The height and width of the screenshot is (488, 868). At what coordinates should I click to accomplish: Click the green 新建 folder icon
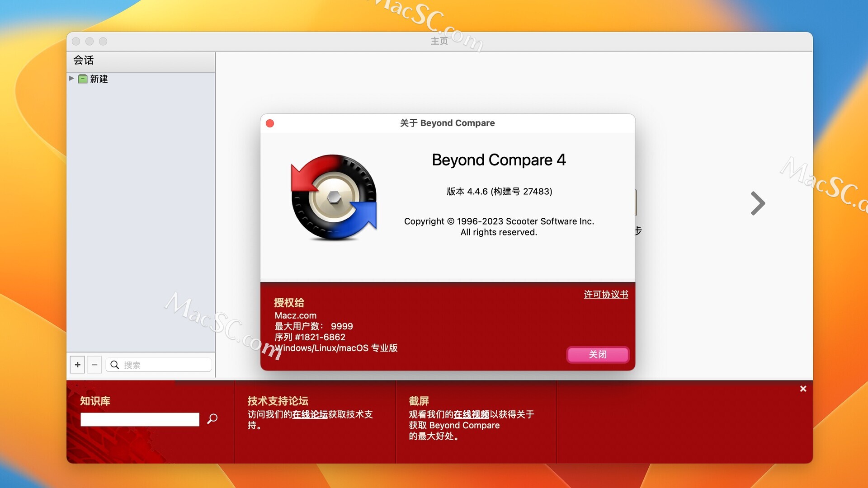point(83,79)
